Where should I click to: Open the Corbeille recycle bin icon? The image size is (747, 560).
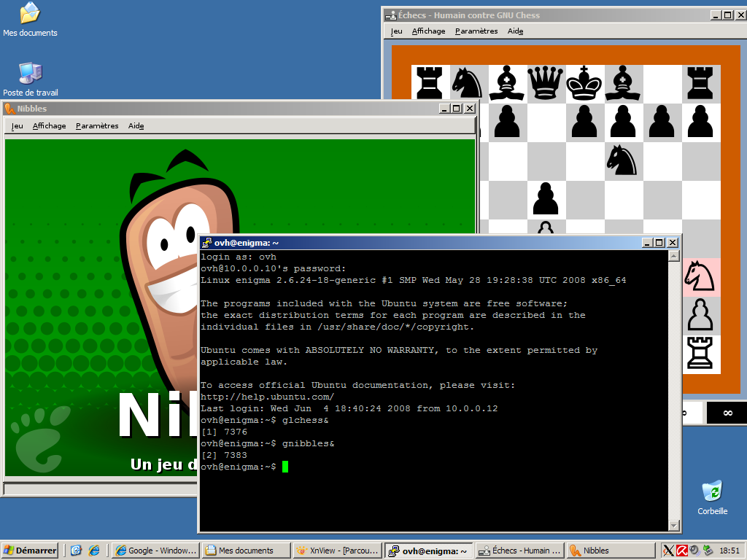(712, 492)
